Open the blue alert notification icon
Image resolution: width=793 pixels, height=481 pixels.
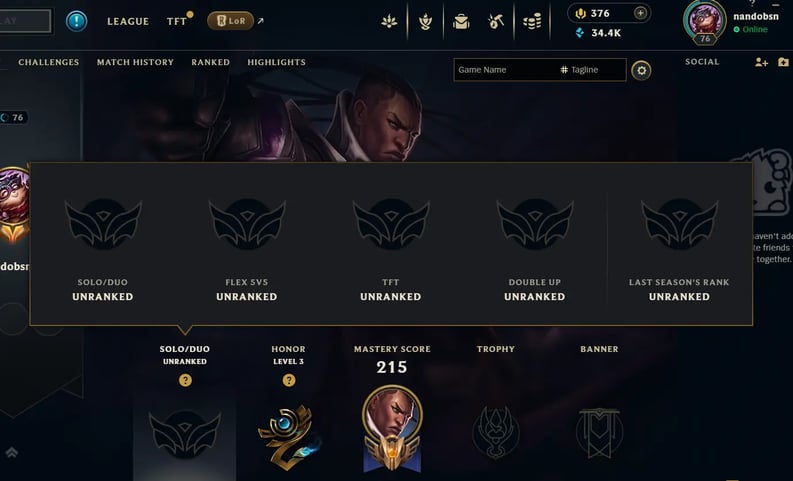[76, 21]
